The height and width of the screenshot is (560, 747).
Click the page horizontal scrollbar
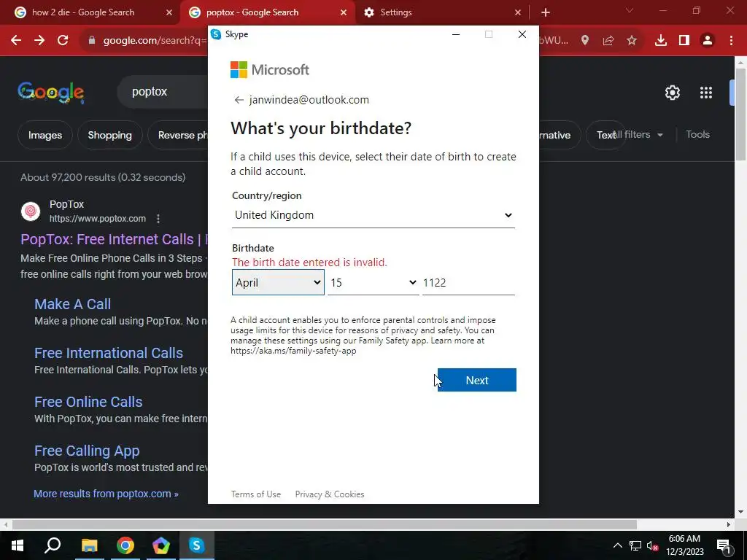[x=324, y=524]
